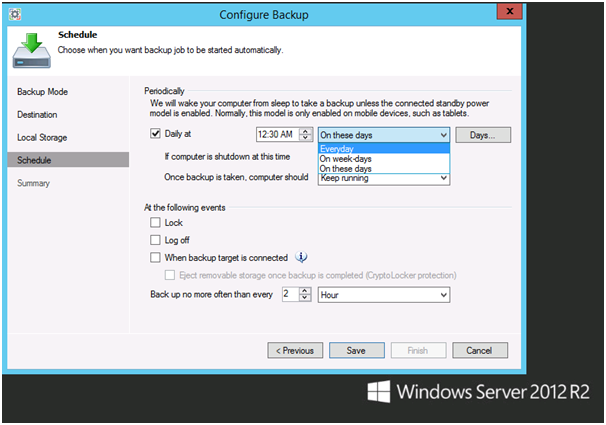This screenshot has height=425, width=606.
Task: Click the gear app icon in title bar
Action: click(15, 14)
